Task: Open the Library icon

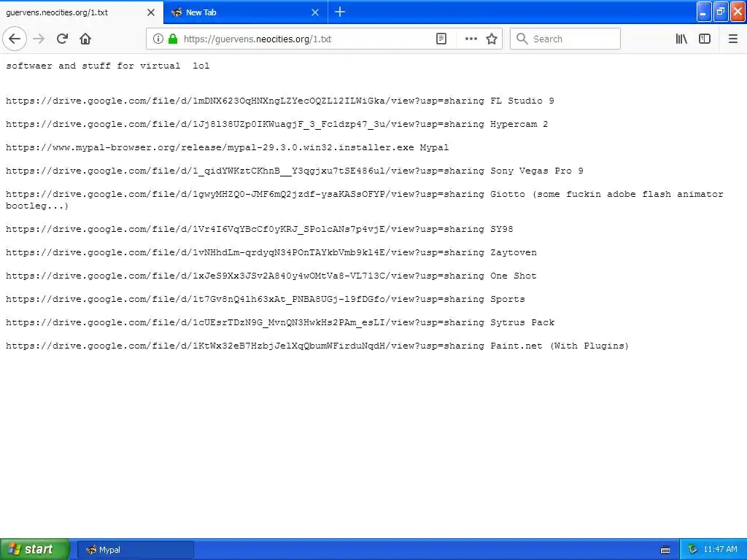Action: pyautogui.click(x=681, y=39)
